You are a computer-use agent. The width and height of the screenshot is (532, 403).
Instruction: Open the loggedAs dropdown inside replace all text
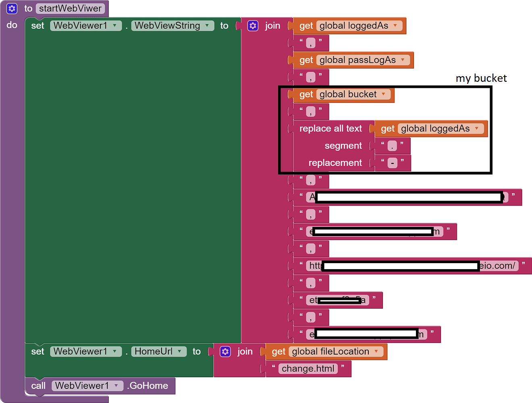pos(477,128)
